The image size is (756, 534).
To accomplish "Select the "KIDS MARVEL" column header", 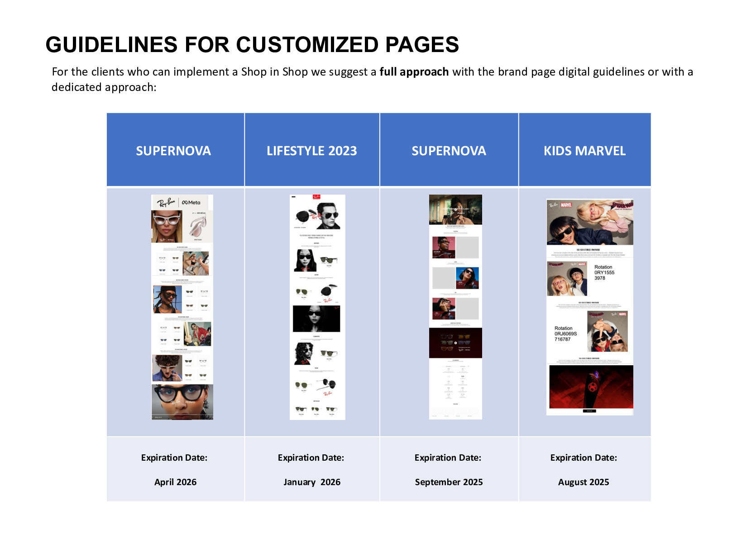I will (585, 151).
